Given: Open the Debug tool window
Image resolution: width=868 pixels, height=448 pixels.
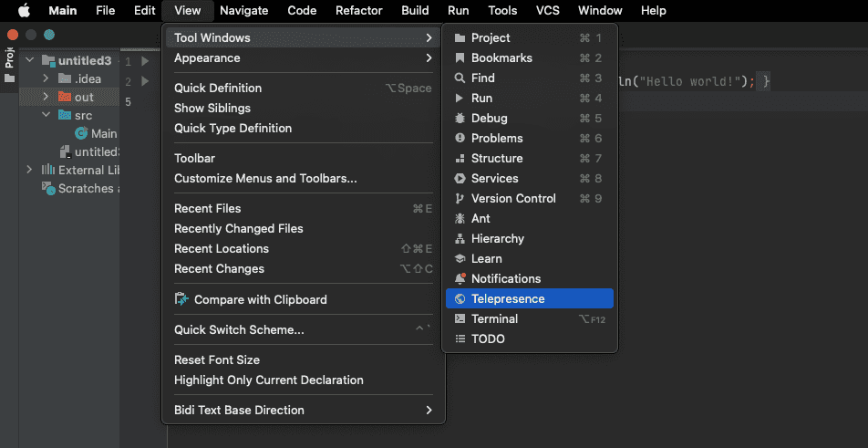Looking at the screenshot, I should click(x=530, y=119).
